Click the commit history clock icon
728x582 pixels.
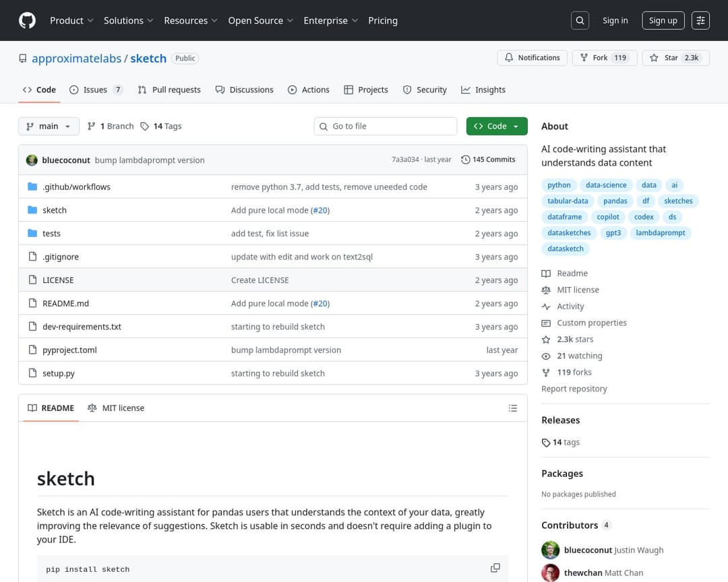click(466, 160)
